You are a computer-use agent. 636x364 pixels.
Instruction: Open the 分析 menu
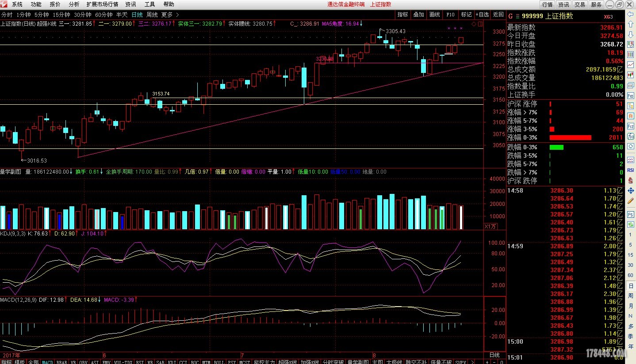click(74, 4)
